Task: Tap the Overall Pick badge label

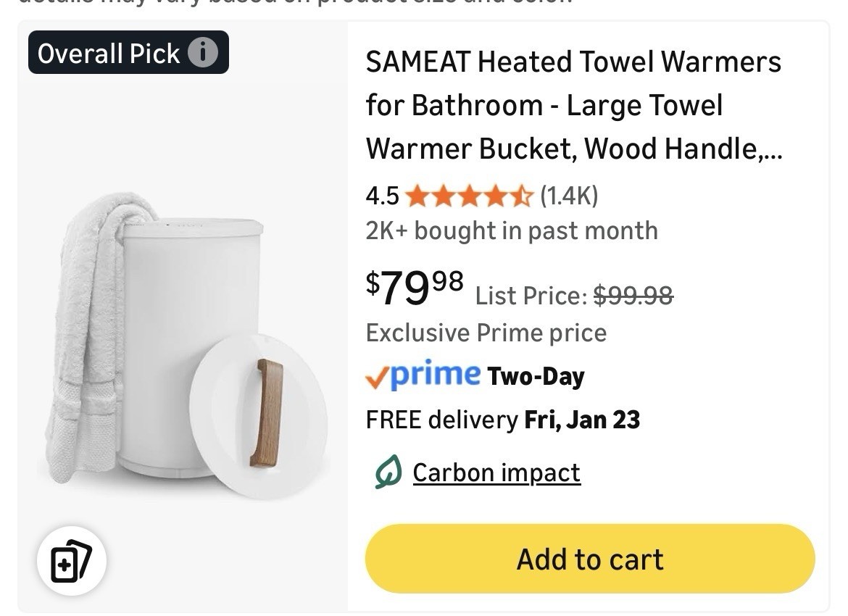Action: coord(109,53)
